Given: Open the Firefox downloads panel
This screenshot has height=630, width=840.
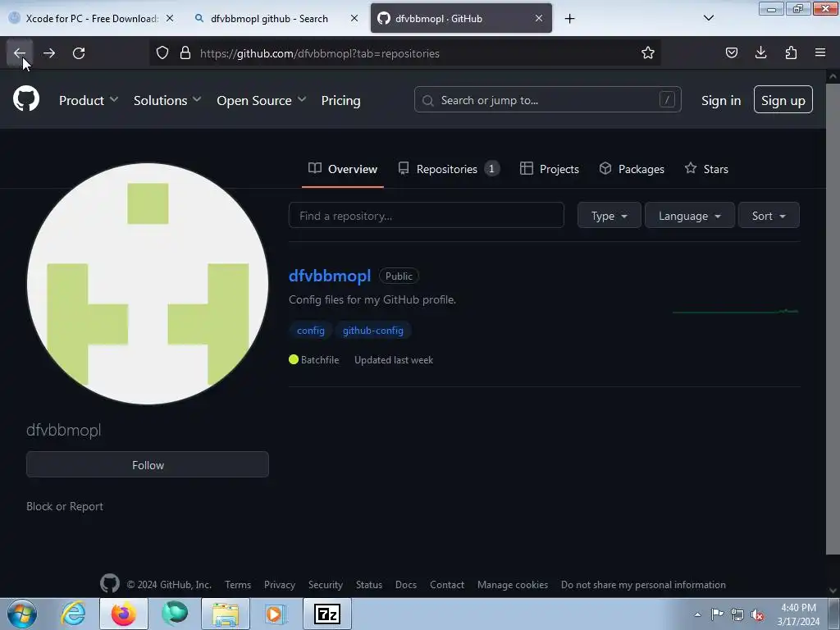Looking at the screenshot, I should [x=760, y=53].
